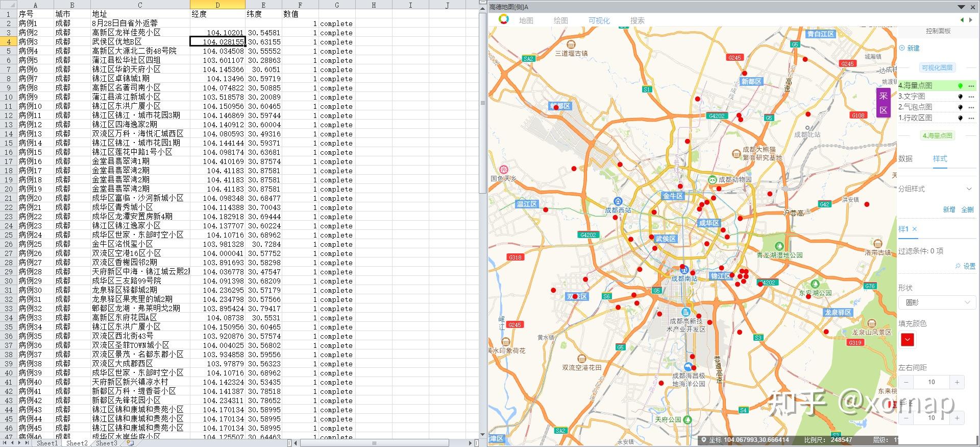Open the task pane options triangle menu
The height and width of the screenshot is (447, 980).
click(961, 7)
